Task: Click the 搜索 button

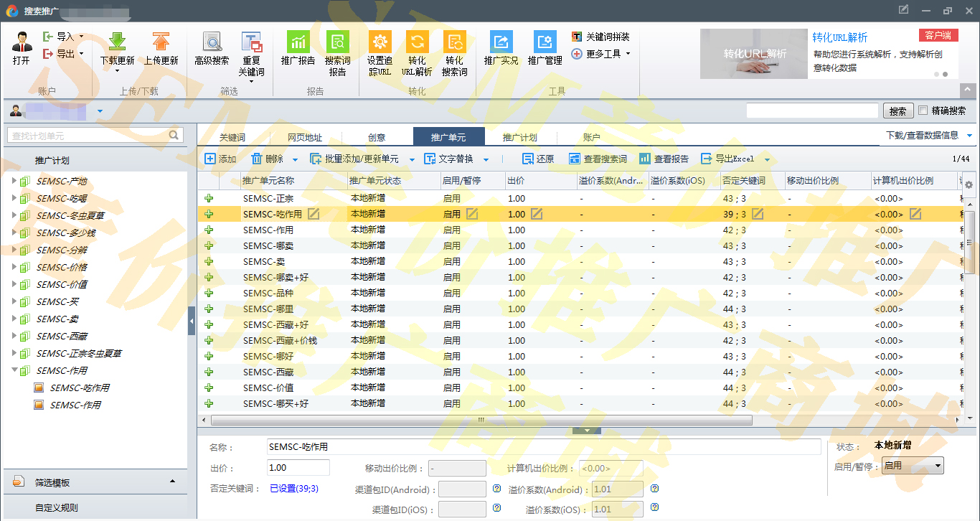Action: pyautogui.click(x=897, y=111)
